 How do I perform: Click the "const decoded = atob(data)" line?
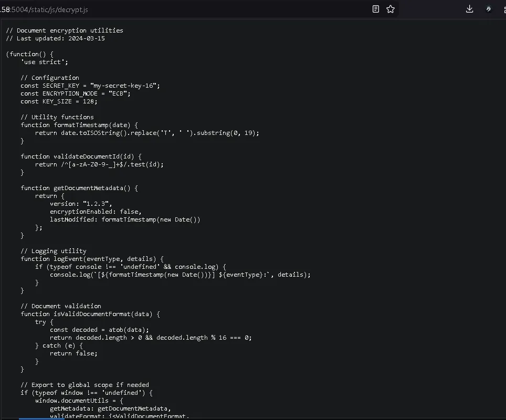coord(99,330)
